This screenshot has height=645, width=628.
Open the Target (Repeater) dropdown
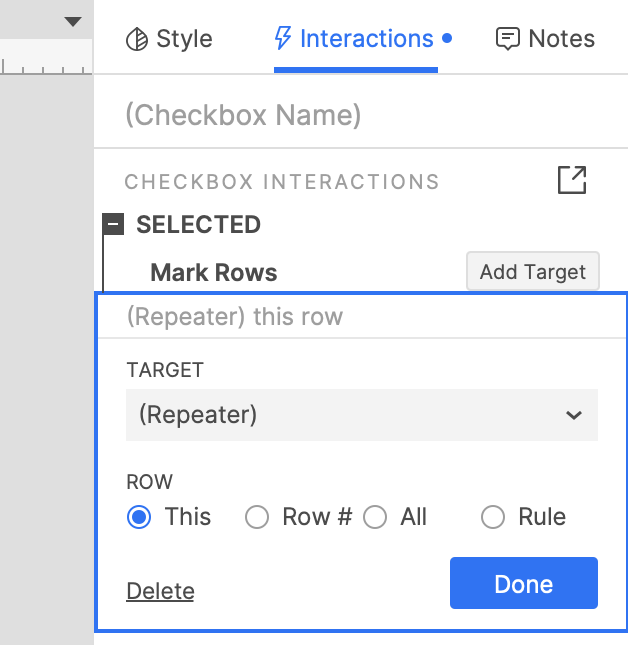pos(361,415)
